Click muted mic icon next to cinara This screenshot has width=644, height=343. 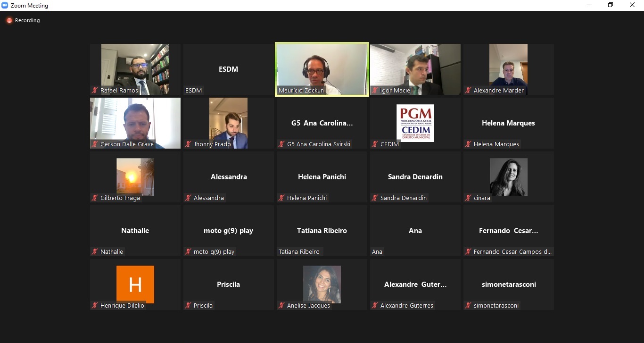[468, 198]
